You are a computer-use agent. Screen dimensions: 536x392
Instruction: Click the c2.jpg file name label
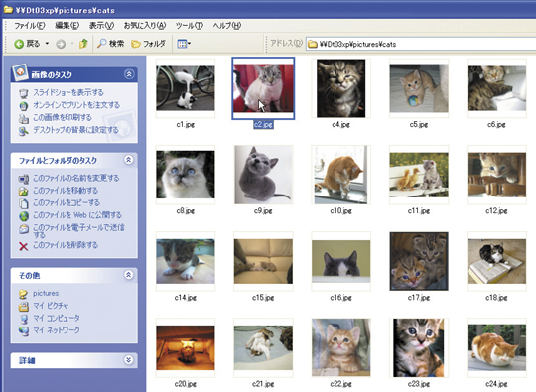(x=263, y=125)
